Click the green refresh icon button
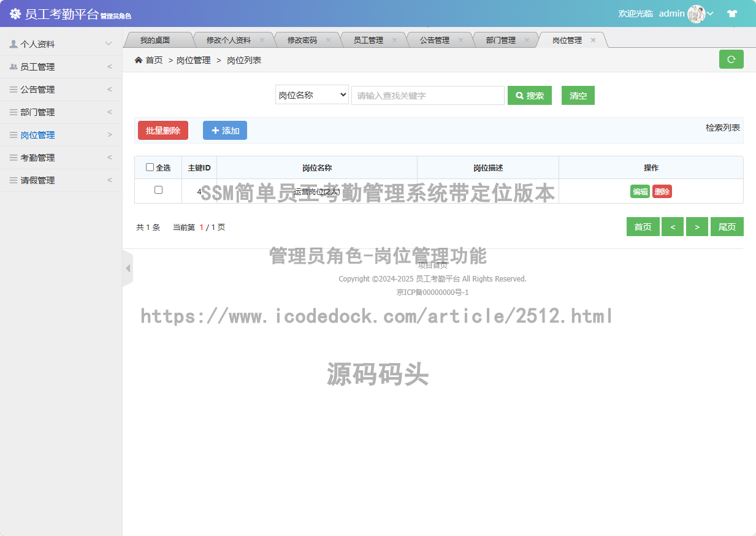 point(731,59)
